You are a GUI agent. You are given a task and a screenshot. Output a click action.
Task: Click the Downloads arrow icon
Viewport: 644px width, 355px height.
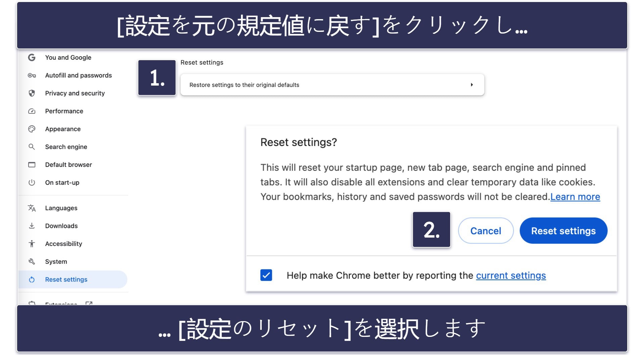click(32, 226)
